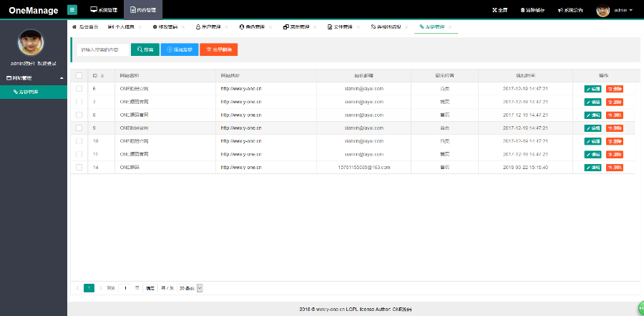Click the red delete button for row 9
This screenshot has height=316, width=644.
click(x=615, y=128)
